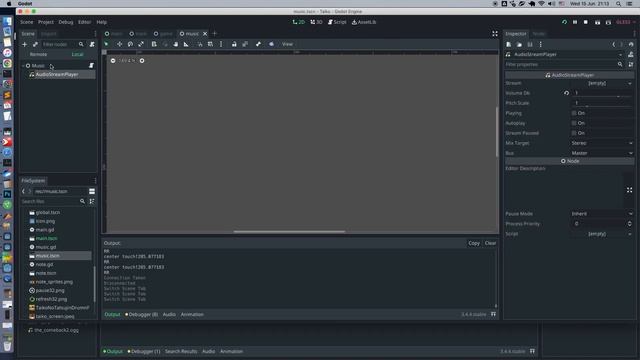The height and width of the screenshot is (360, 640).
Task: Collapse the Music root node
Action: pos(23,66)
